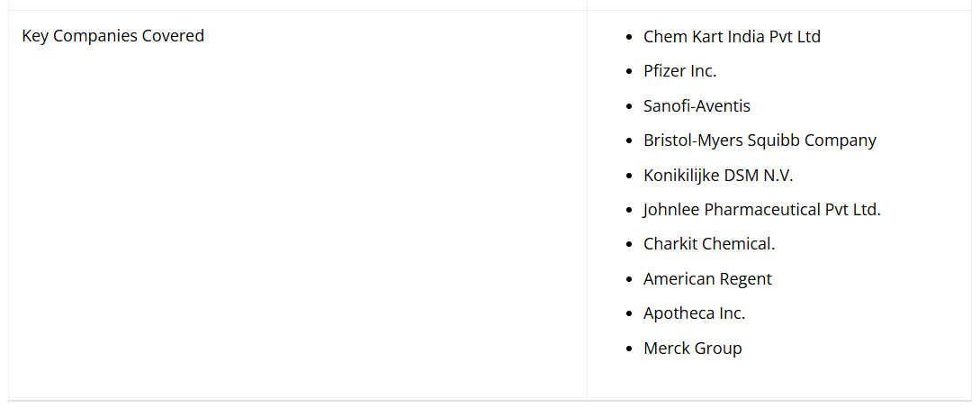Select Johnlee Pharmaceutical Pvt Ltd. item

tap(761, 210)
